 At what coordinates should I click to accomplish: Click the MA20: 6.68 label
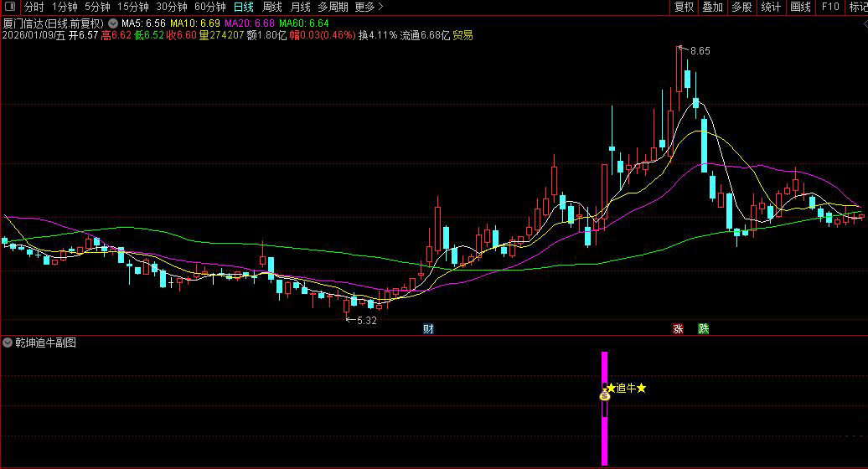(249, 23)
